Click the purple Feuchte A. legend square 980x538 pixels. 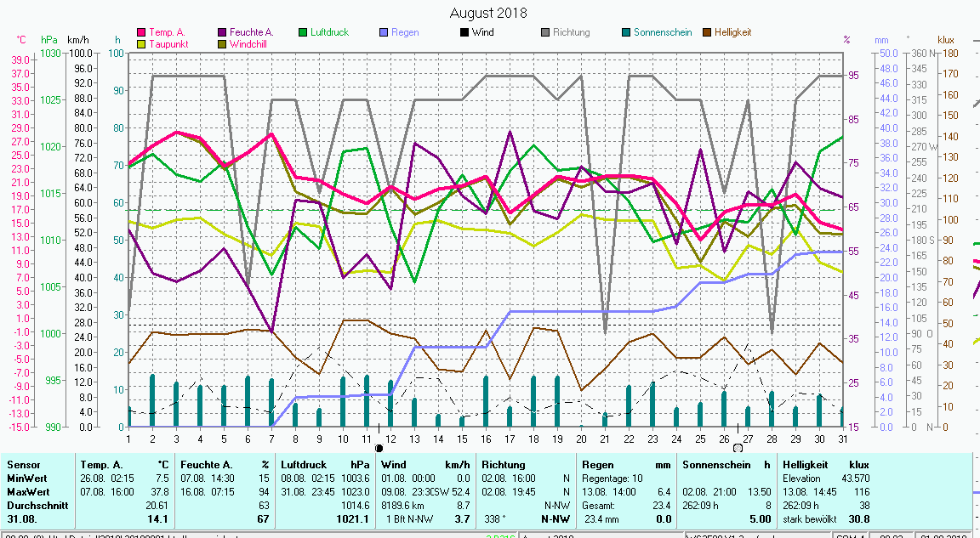(x=223, y=33)
